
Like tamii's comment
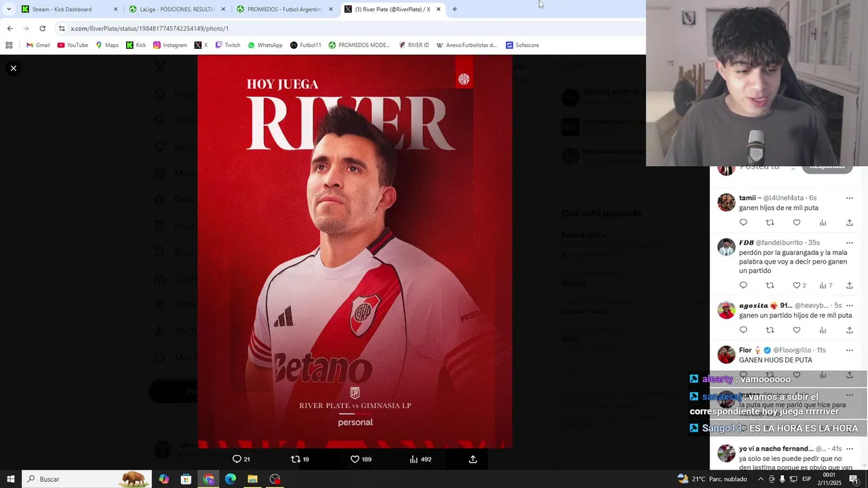797,222
